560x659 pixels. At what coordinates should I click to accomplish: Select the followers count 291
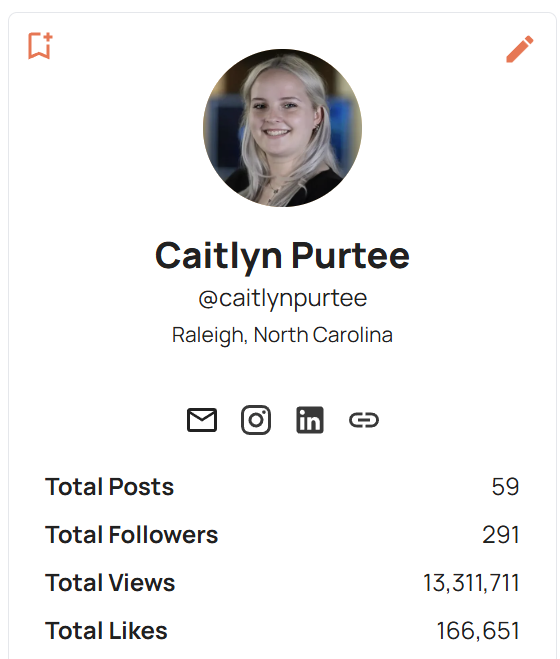click(x=501, y=535)
